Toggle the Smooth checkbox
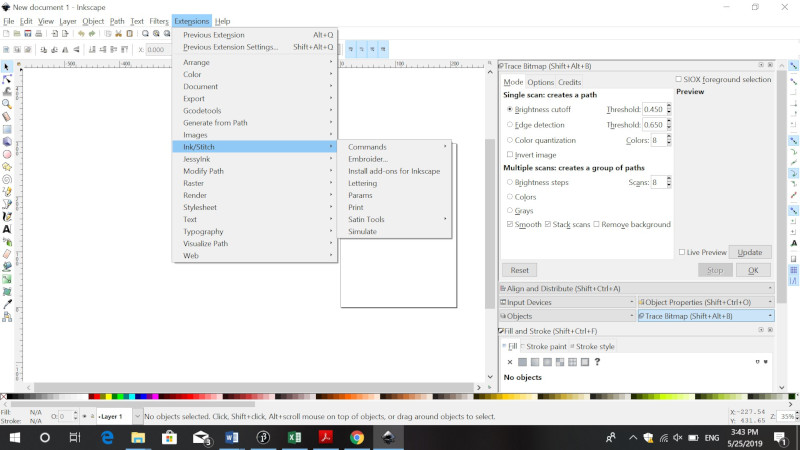This screenshot has width=800, height=450. coord(510,224)
